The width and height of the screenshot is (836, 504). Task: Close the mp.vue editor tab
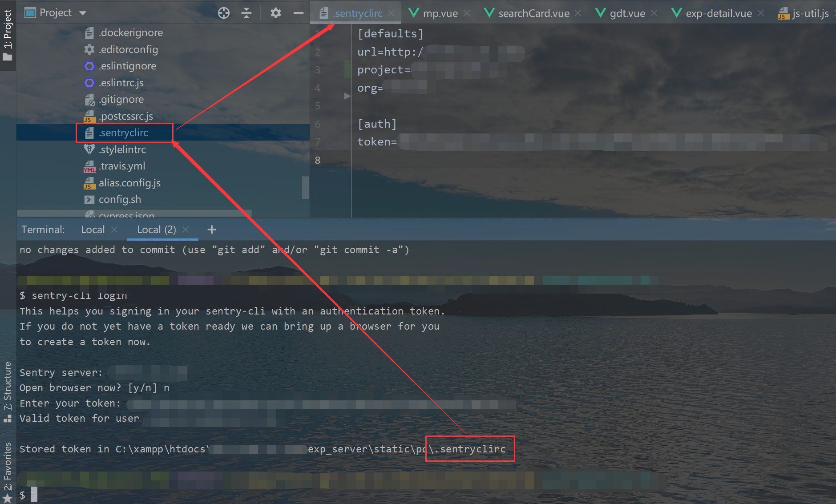[x=467, y=13]
